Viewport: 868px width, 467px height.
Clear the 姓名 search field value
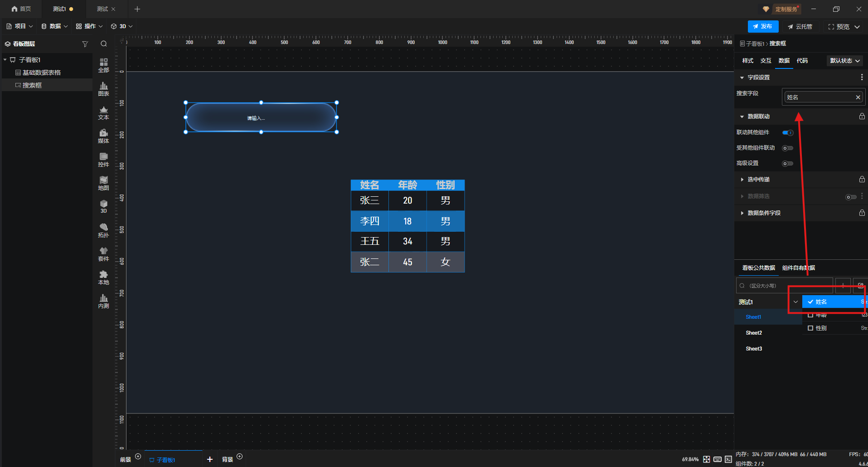point(858,97)
